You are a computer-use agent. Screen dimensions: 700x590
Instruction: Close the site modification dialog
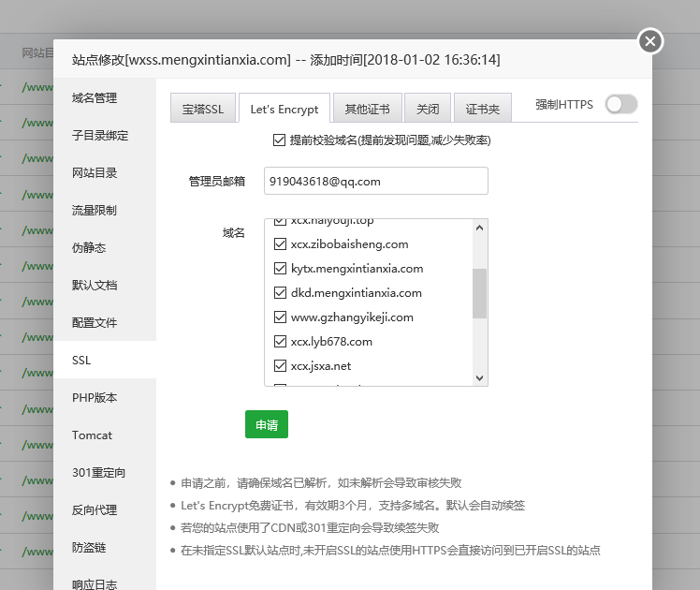coord(650,41)
